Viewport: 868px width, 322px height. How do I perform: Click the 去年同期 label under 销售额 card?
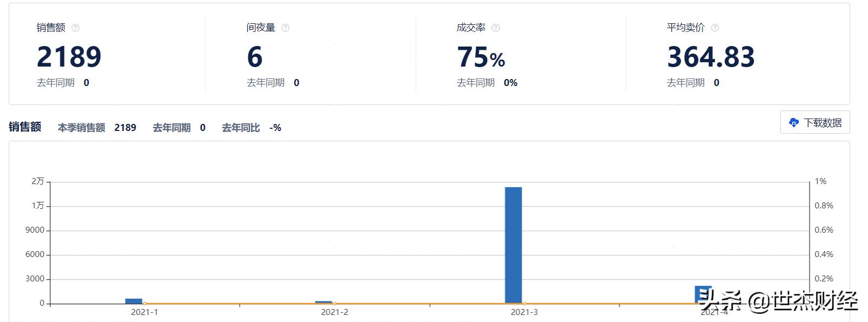click(x=56, y=83)
